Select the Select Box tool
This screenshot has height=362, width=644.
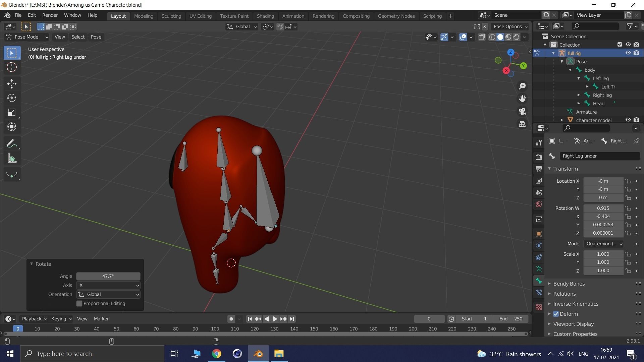12,53
